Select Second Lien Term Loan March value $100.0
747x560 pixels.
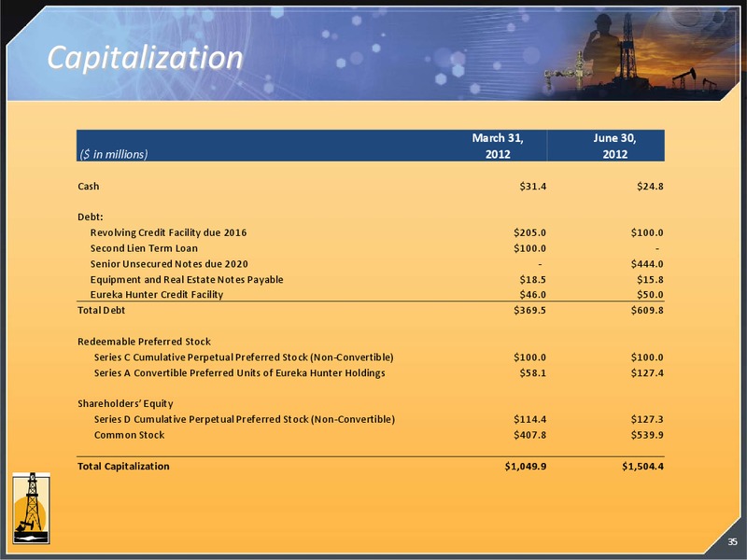point(529,248)
